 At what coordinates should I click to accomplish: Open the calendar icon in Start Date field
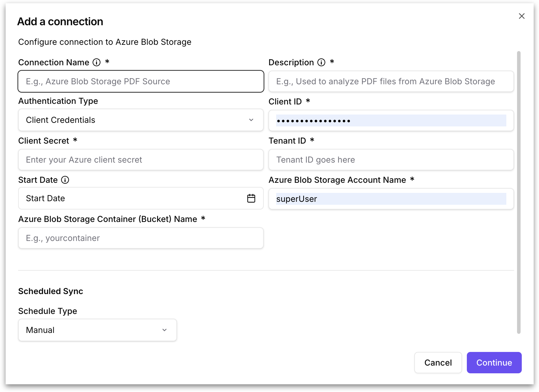(x=251, y=198)
